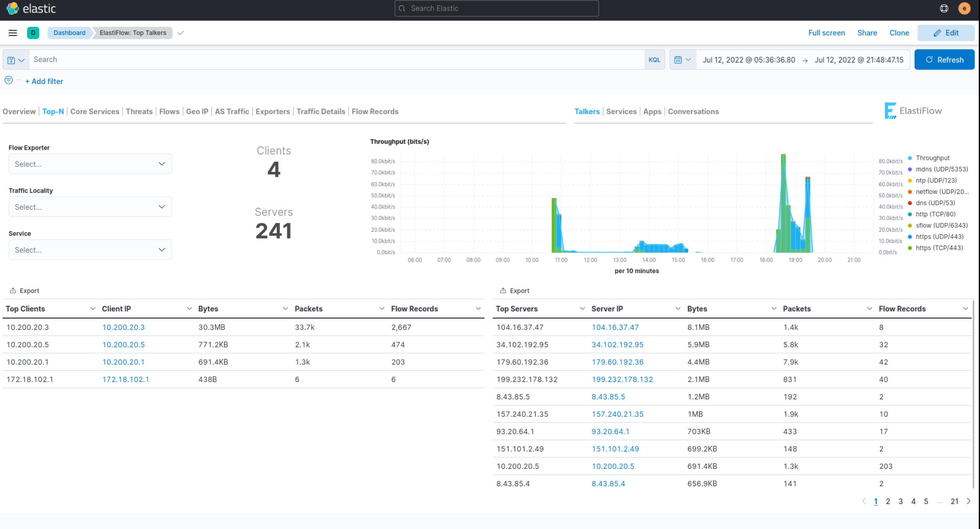Toggle https (TCP/443) legend series

(x=939, y=248)
